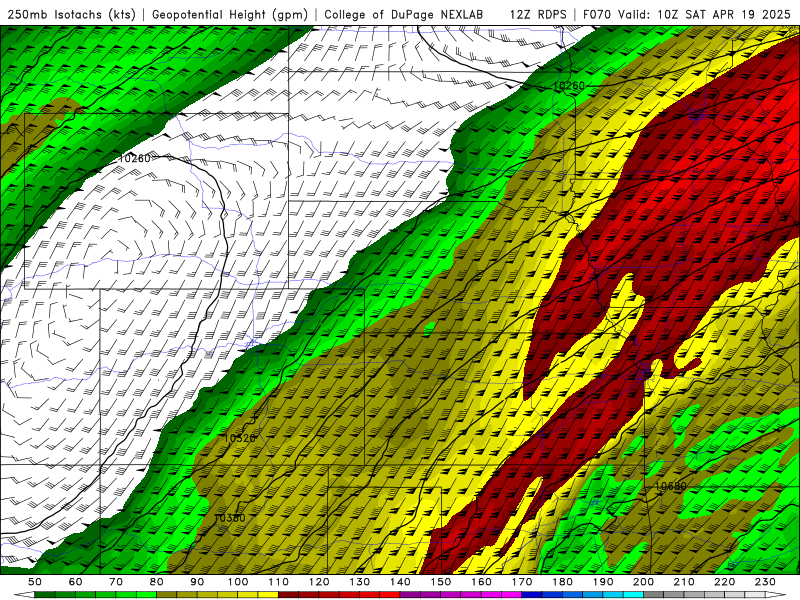Click the 170 value on the color scale
This screenshot has height=600, width=800.
tap(521, 582)
